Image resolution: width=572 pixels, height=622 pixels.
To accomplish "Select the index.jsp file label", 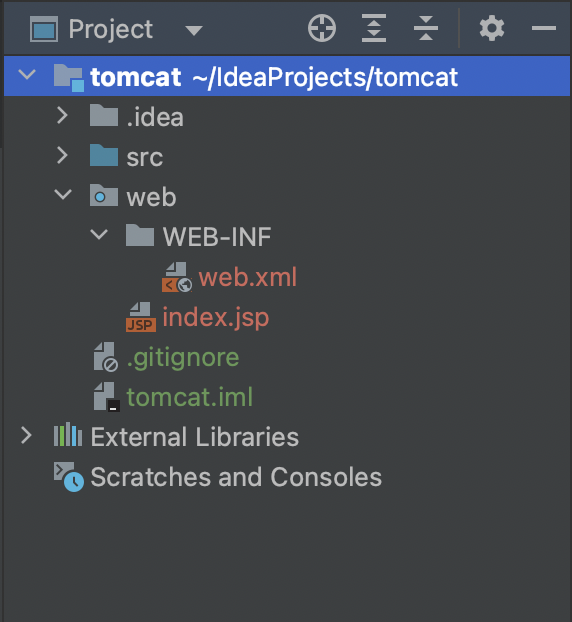I will 216,317.
